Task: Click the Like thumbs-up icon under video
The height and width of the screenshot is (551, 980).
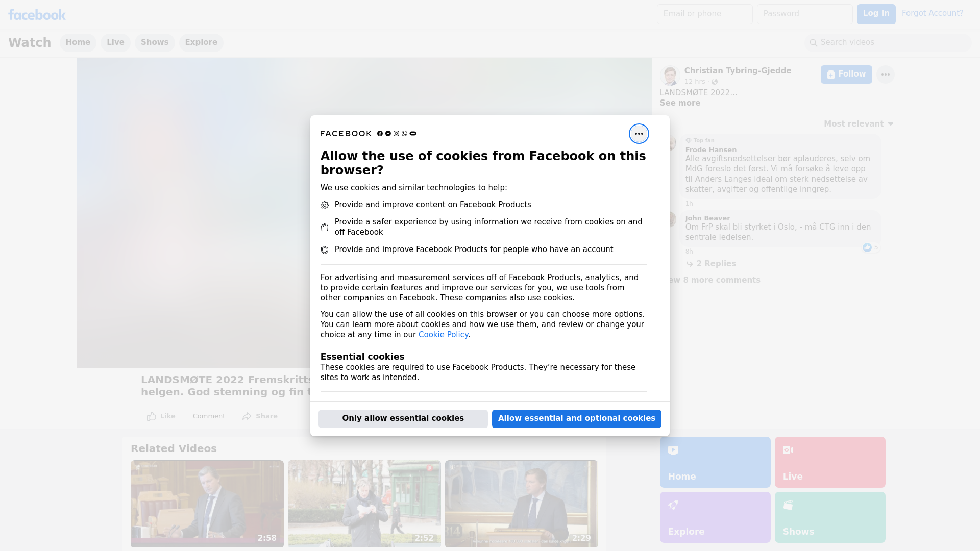Action: [152, 416]
